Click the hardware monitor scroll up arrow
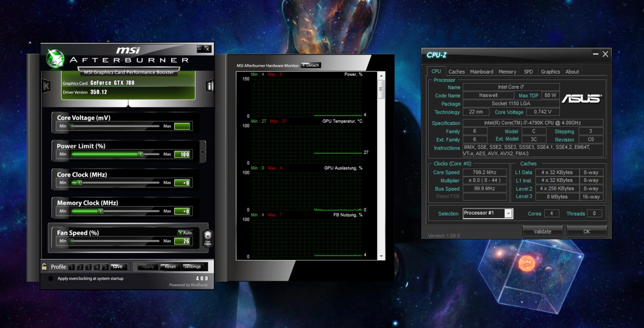 pyautogui.click(x=381, y=75)
